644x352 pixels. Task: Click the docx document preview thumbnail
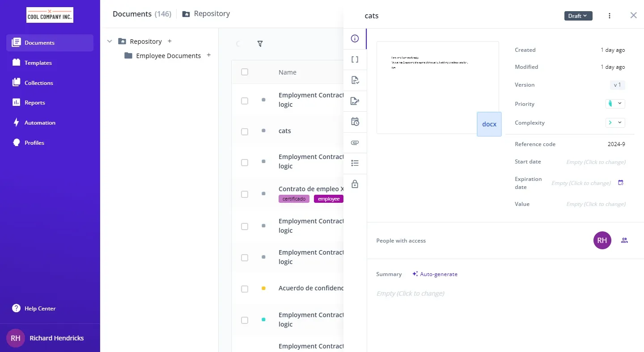pos(437,88)
